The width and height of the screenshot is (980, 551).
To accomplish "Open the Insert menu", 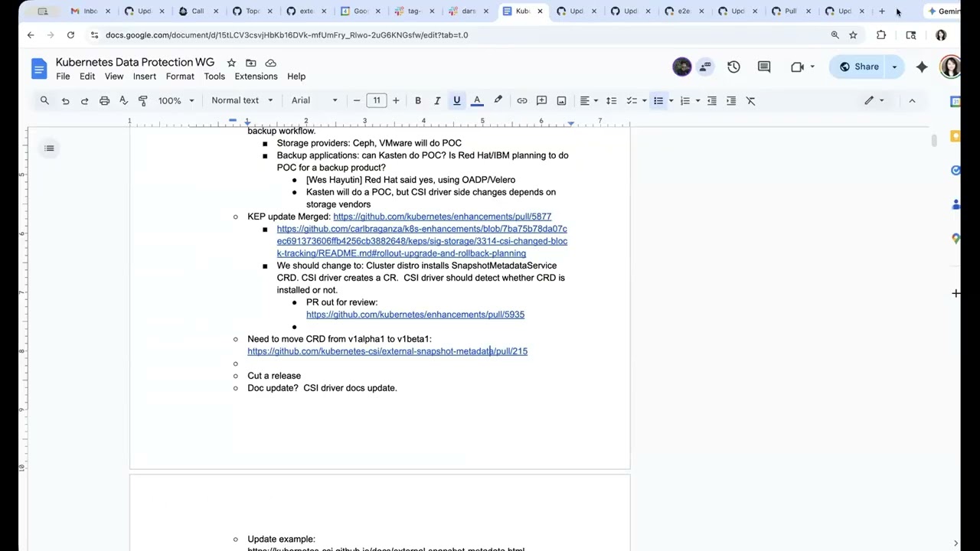I will pos(145,77).
